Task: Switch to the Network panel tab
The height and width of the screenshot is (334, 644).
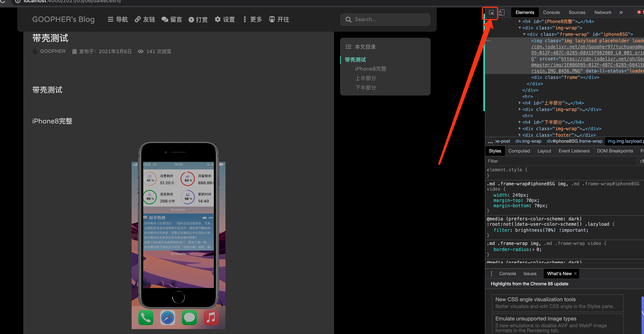Action: click(x=603, y=12)
